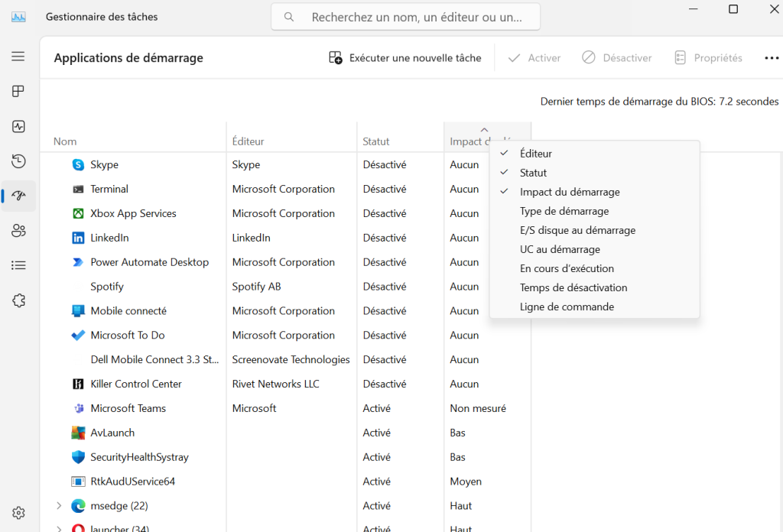Uncheck Impact du démarrage in the menu

[x=594, y=192]
